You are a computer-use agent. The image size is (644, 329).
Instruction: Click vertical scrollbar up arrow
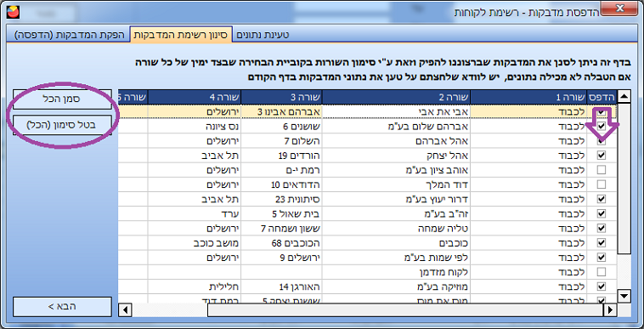624,97
